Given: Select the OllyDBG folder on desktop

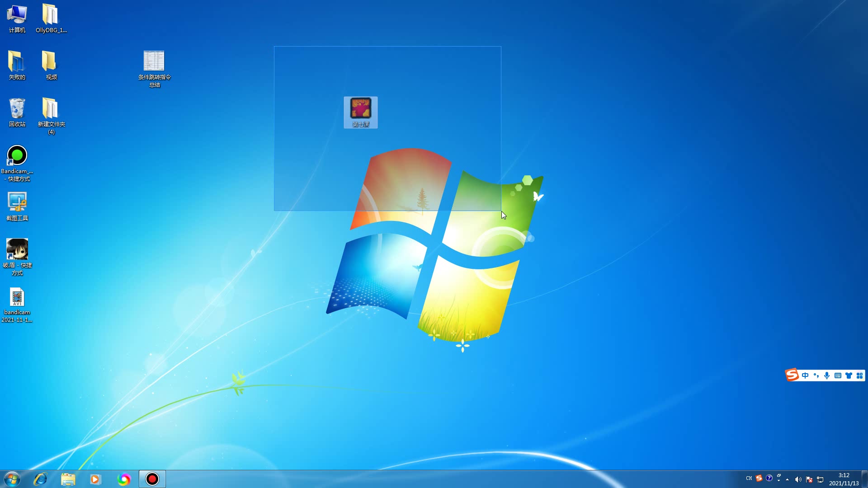Looking at the screenshot, I should click(51, 19).
